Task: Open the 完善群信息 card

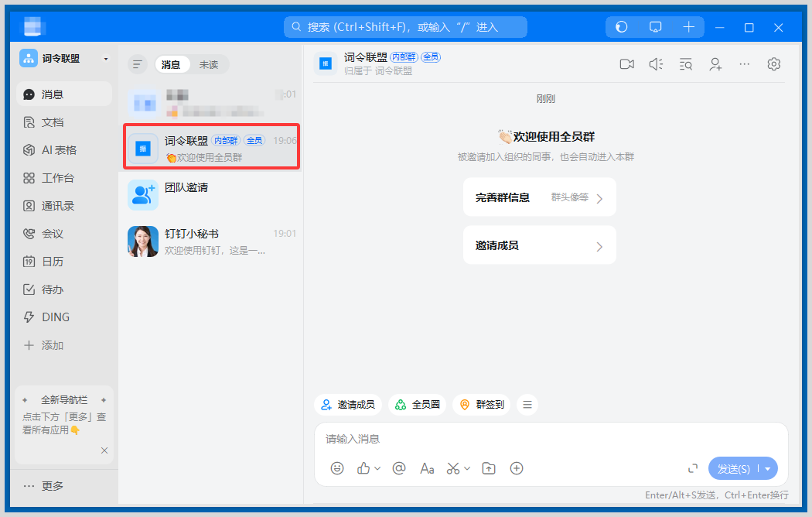Action: click(x=539, y=197)
